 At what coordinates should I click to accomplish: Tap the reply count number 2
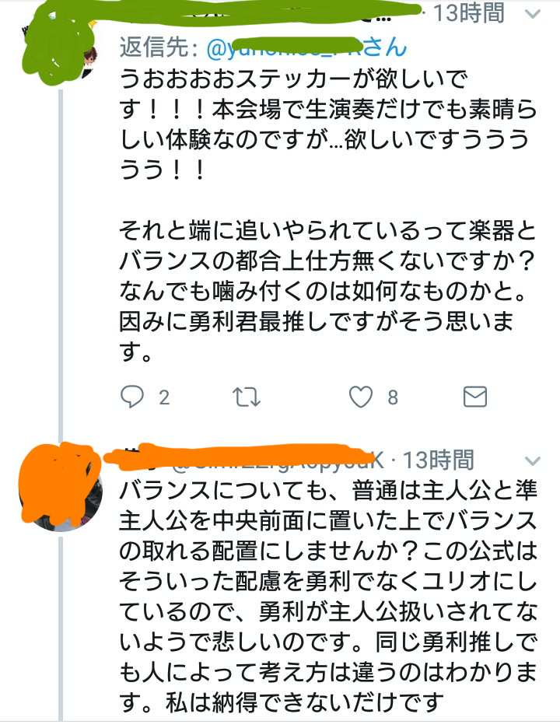point(163,397)
